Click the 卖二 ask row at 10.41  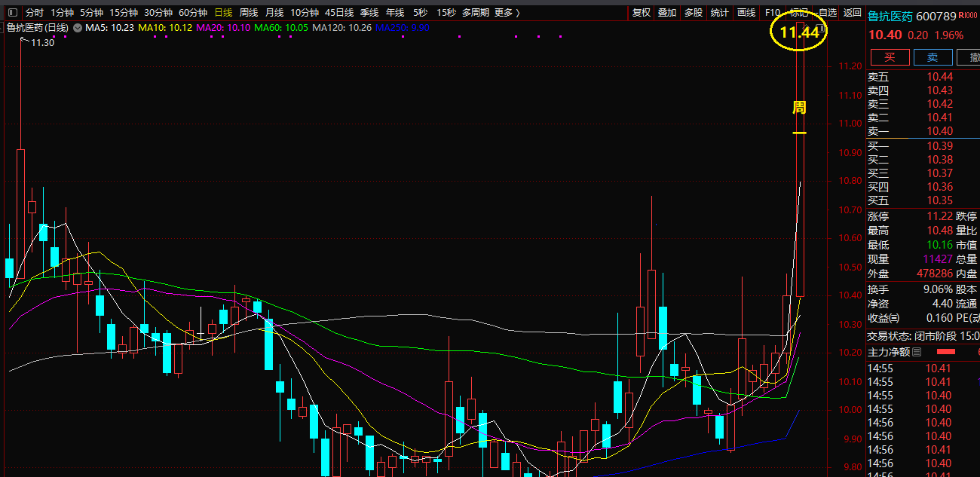tap(923, 118)
